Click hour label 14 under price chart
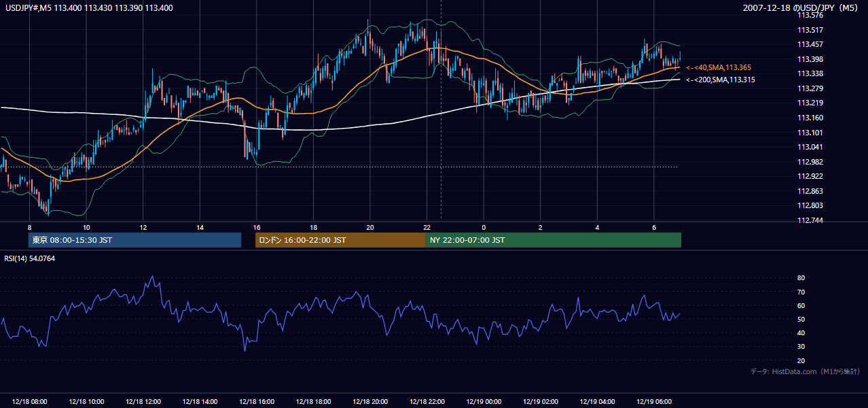This screenshot has width=868, height=408. [200, 227]
